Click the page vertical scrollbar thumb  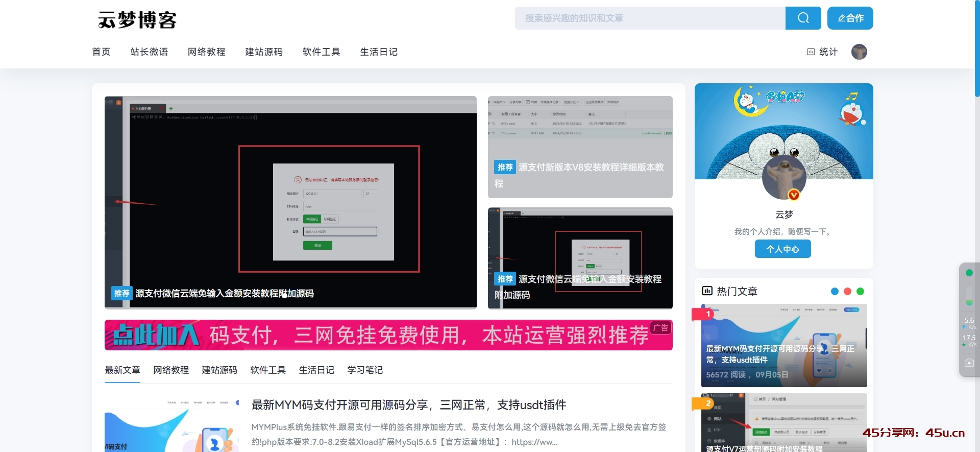point(977,49)
